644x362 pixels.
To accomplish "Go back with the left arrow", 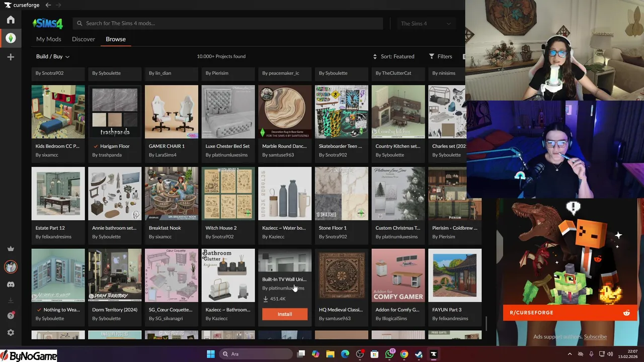I will pos(48,5).
